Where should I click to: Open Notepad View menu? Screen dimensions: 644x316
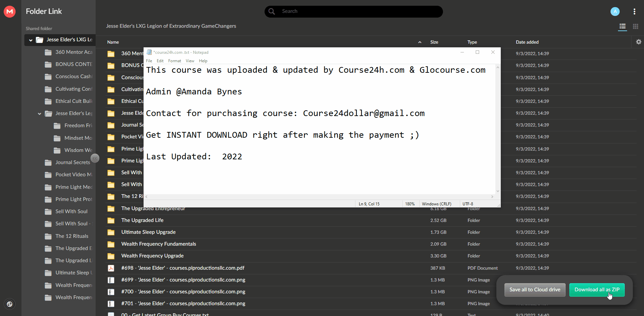[190, 61]
